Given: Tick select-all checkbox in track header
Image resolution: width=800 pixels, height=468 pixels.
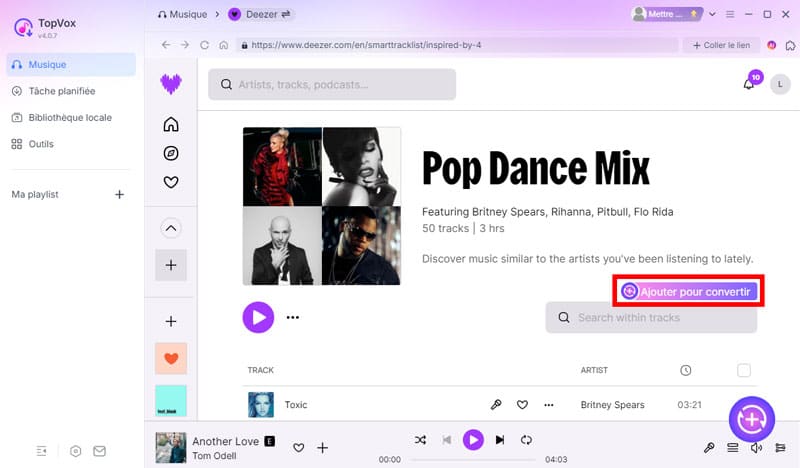Looking at the screenshot, I should coord(744,370).
